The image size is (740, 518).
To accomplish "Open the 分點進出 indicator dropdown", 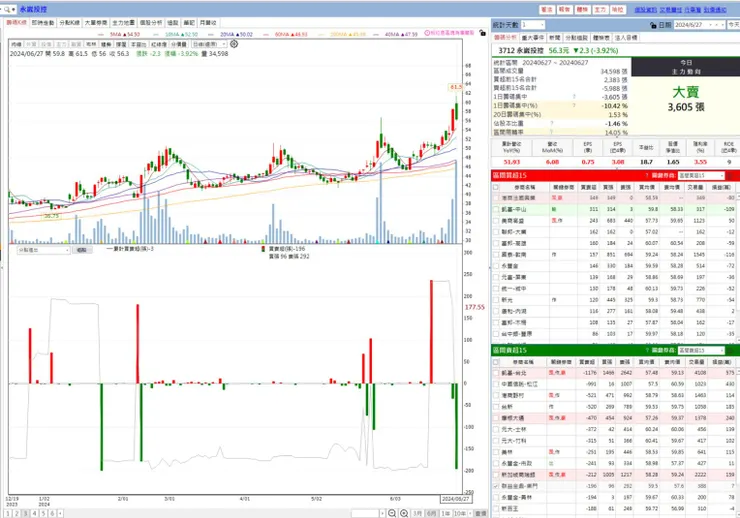I will coord(44,250).
